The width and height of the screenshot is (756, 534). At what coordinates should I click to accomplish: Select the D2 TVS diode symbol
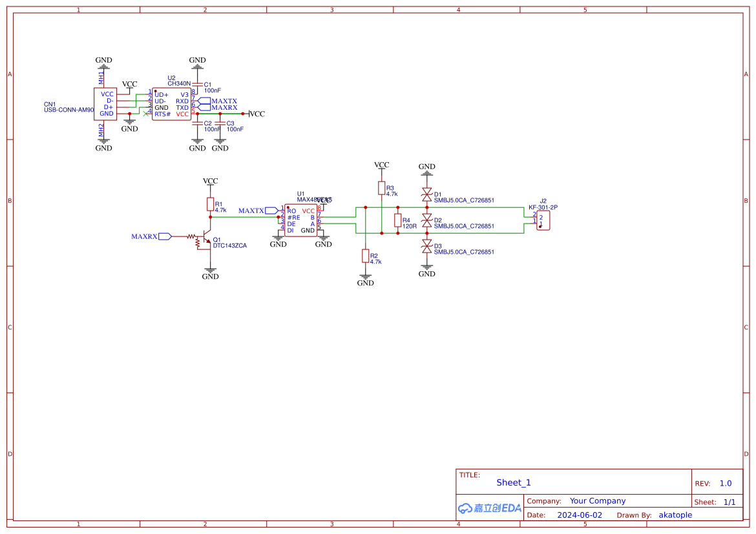click(426, 221)
